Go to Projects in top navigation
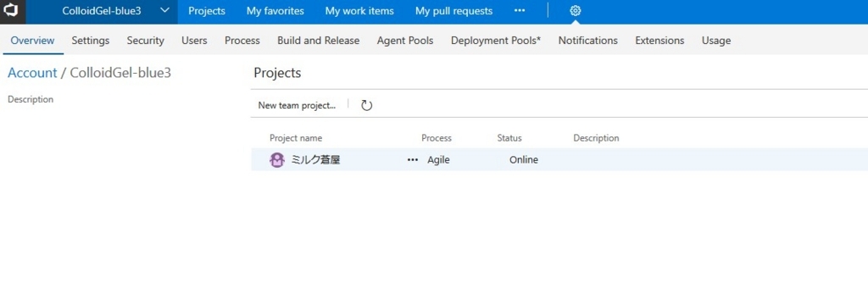Image resolution: width=868 pixels, height=305 pixels. 207,11
